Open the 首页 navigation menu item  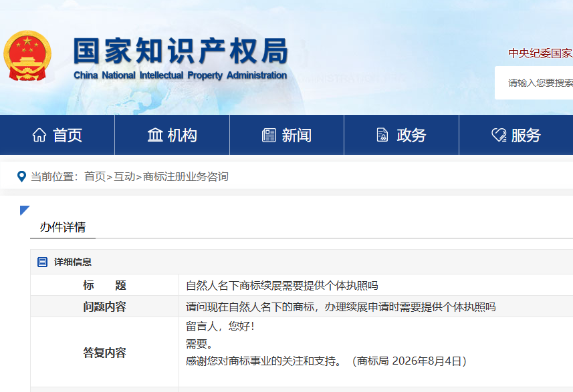[57, 135]
